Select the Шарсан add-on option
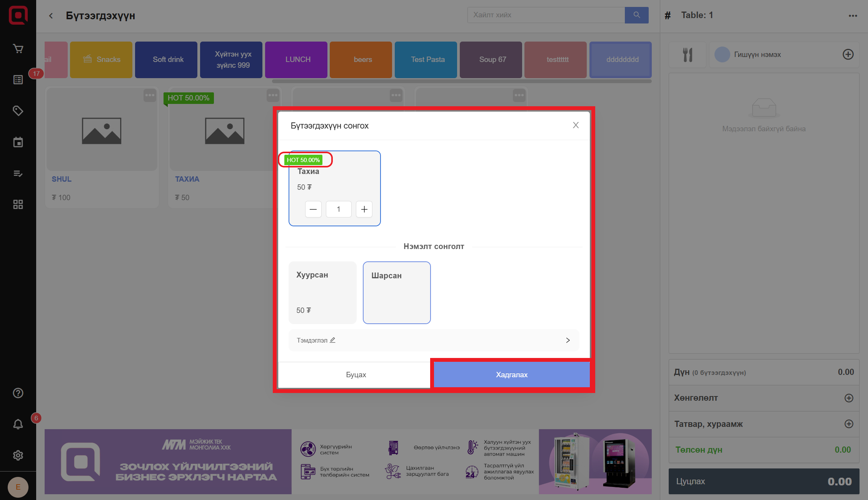Screen dimensions: 868x500 pyautogui.click(x=397, y=293)
